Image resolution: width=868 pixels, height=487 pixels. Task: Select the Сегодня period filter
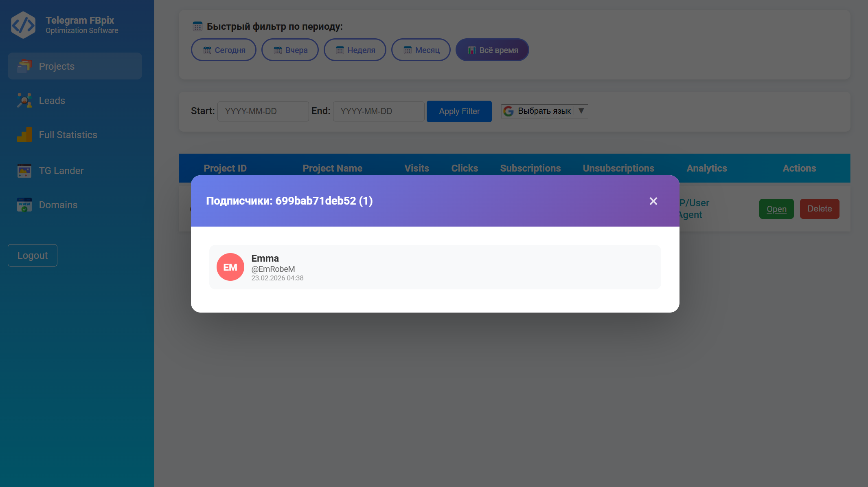[x=224, y=50]
